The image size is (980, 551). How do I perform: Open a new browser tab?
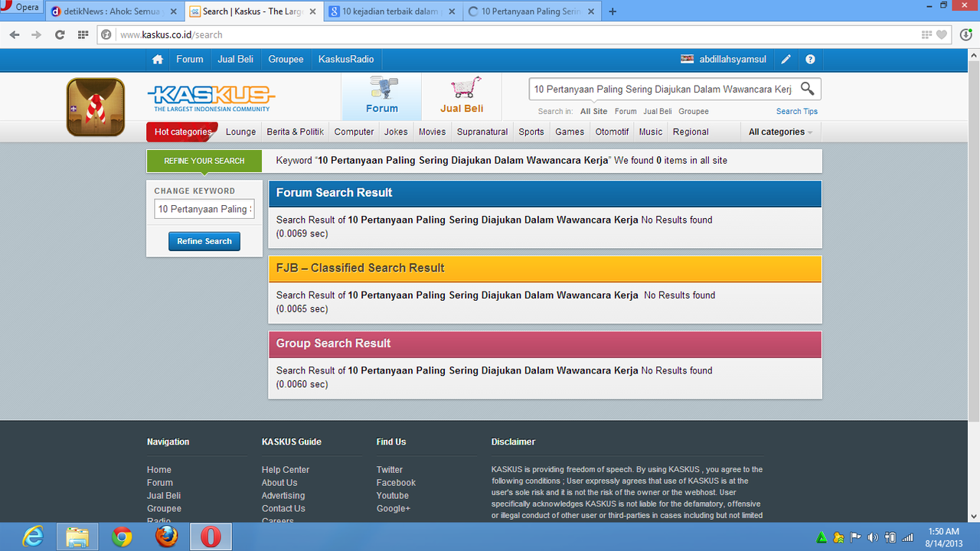pos(612,11)
